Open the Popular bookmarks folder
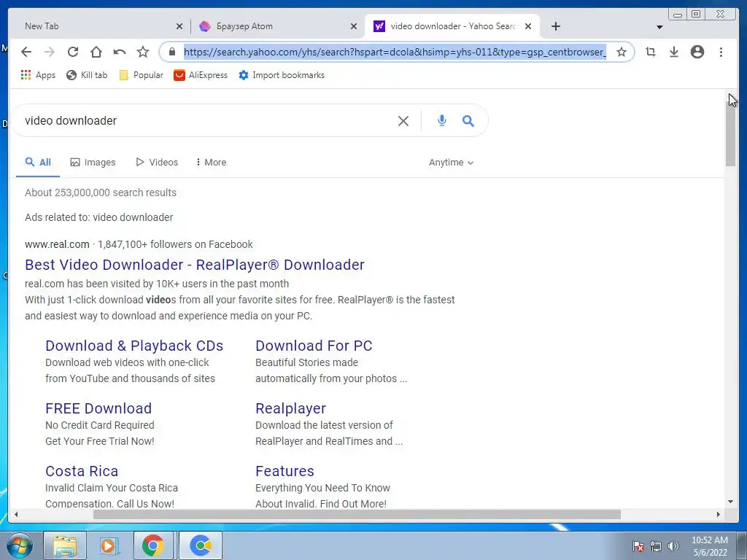This screenshot has height=560, width=747. point(141,75)
